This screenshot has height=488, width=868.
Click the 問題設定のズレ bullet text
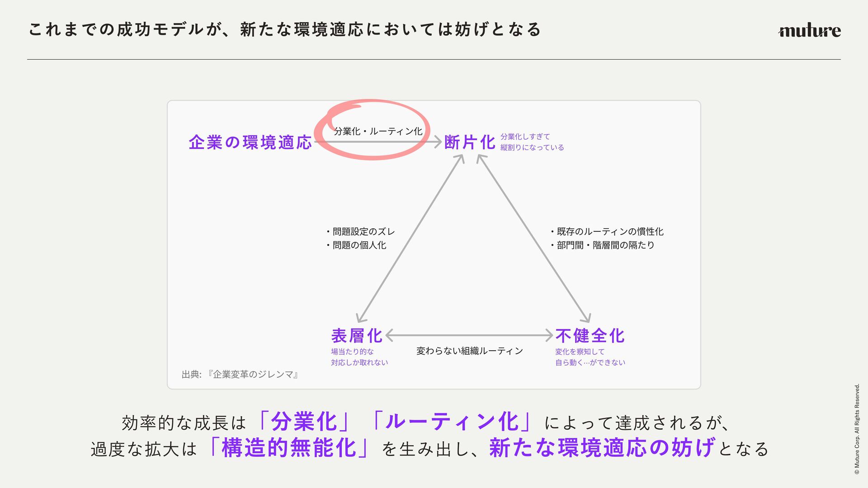(363, 232)
